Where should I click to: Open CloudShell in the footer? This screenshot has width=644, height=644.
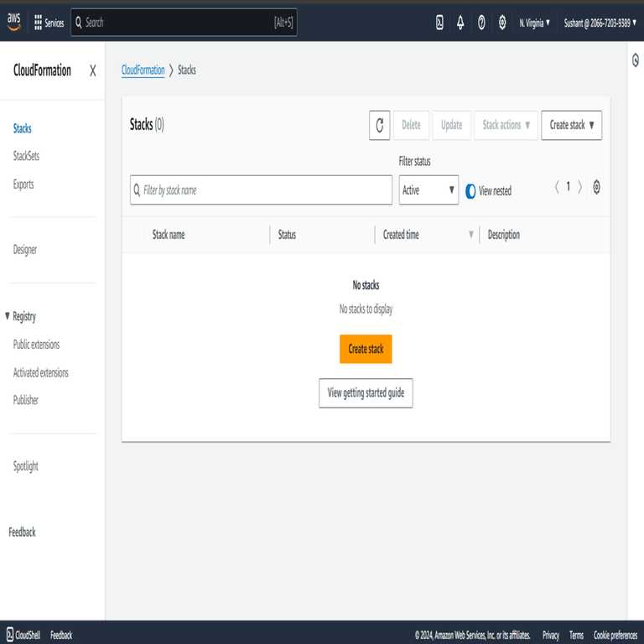[x=23, y=635]
